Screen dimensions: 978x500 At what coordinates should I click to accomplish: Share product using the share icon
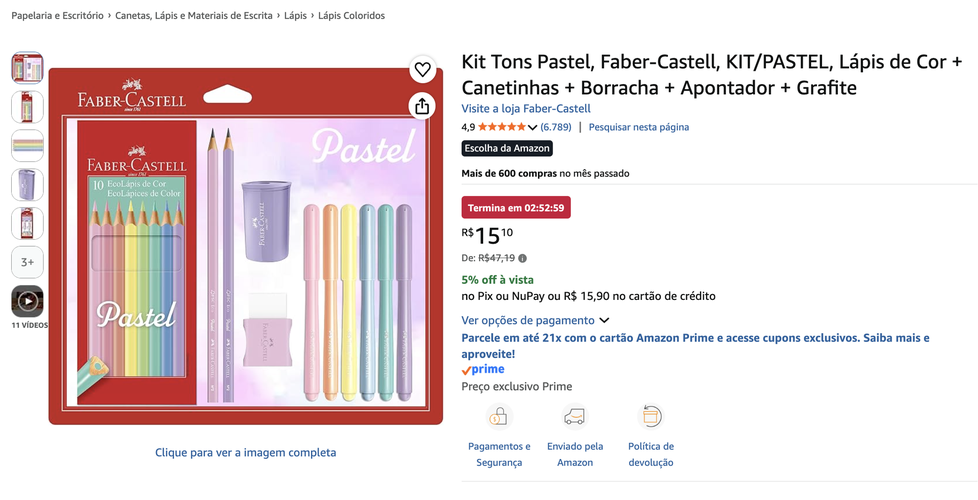422,107
